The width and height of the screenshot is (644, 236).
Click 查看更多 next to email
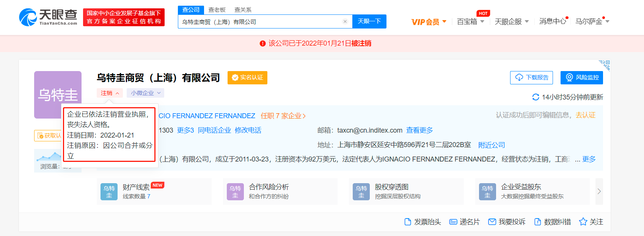pos(419,130)
